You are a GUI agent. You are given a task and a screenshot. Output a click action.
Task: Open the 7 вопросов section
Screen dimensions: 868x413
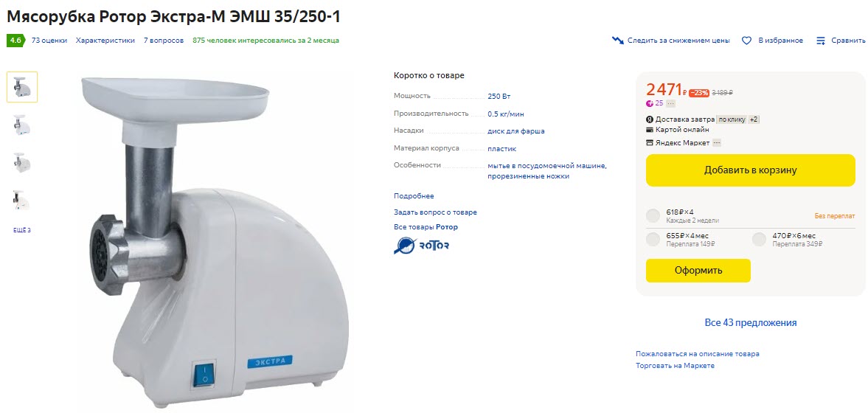click(x=164, y=41)
